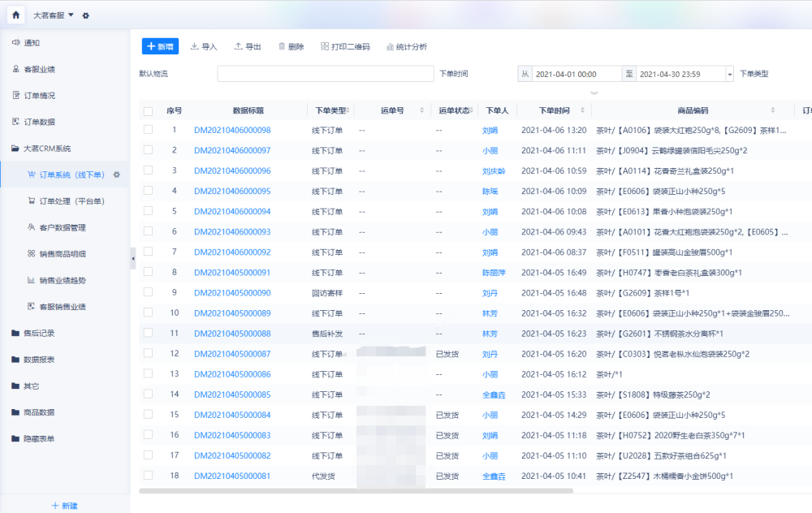812x513 pixels.
Task: Check the checkbox for row 1
Action: coord(148,130)
